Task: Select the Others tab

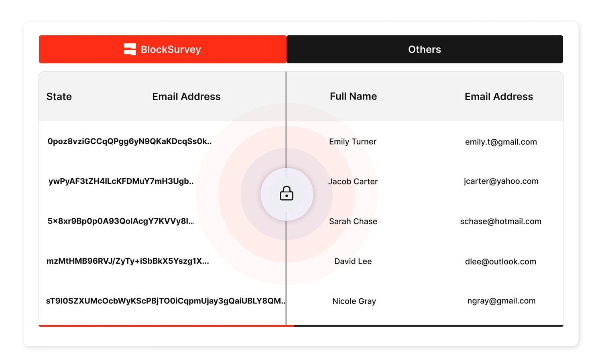Action: click(425, 49)
